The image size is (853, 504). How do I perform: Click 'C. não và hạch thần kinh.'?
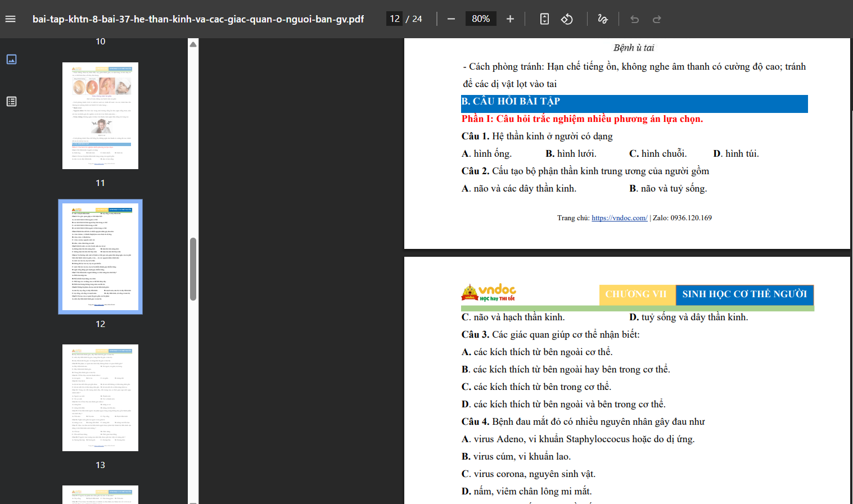513,317
